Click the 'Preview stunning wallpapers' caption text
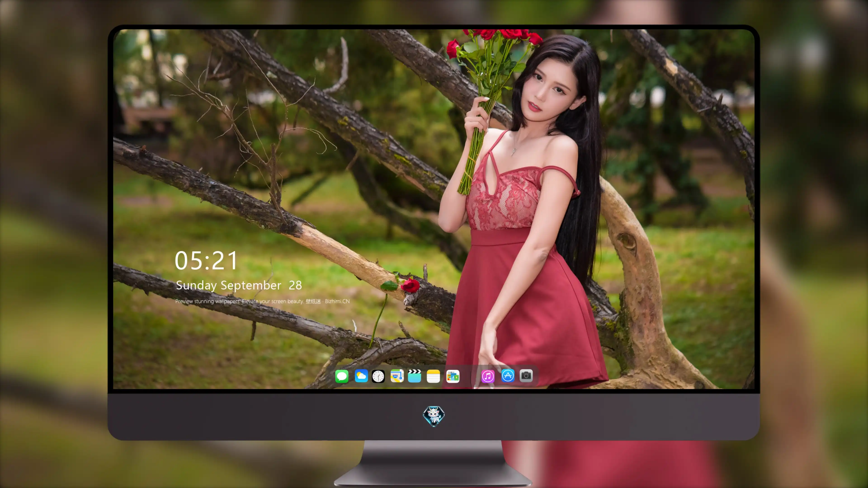This screenshot has height=488, width=868. coord(262,301)
